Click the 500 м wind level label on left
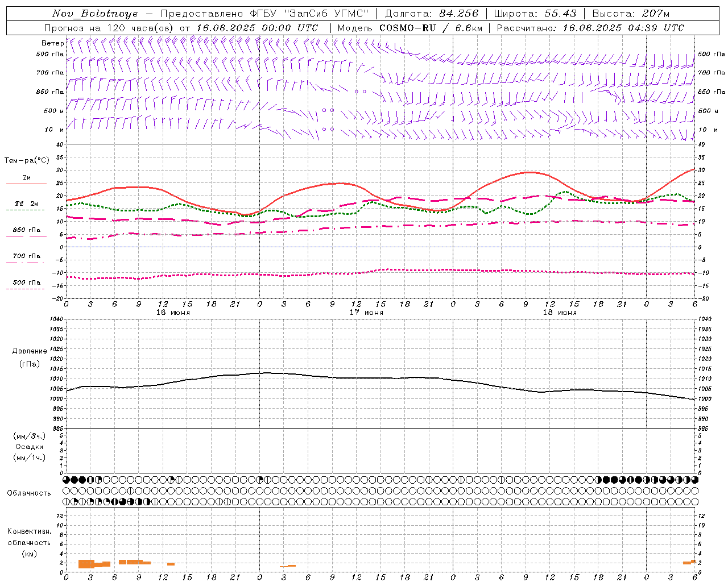 (53, 111)
